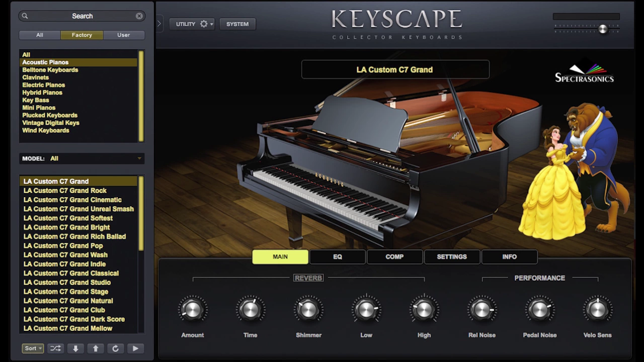Viewport: 644px width, 362px height.
Task: Load the LA Custom C7 Grand Pop patch
Action: pos(78,246)
